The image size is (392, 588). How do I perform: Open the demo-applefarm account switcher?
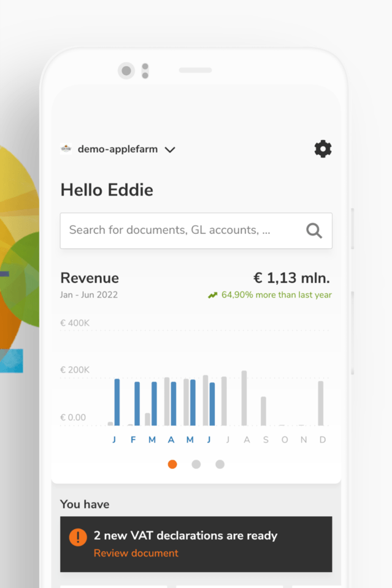coord(117,149)
